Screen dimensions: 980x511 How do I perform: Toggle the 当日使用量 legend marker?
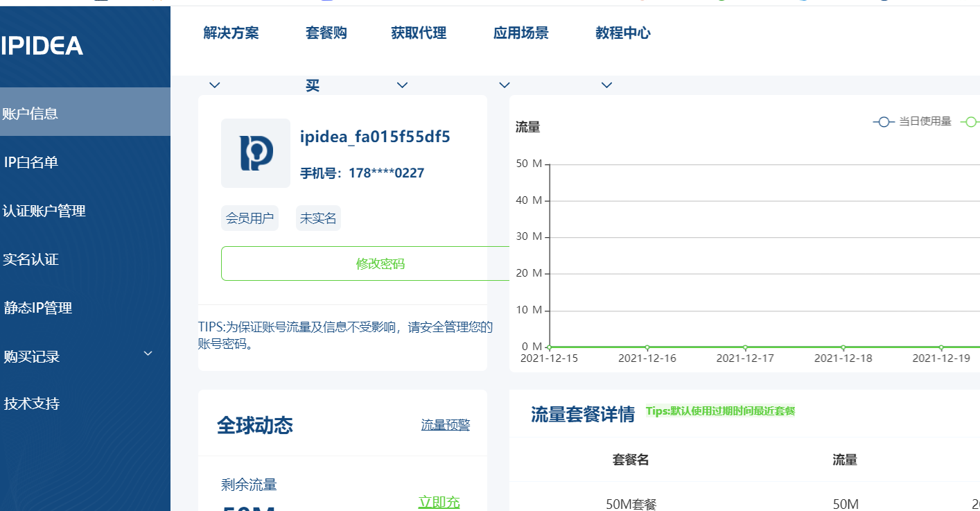pos(883,122)
